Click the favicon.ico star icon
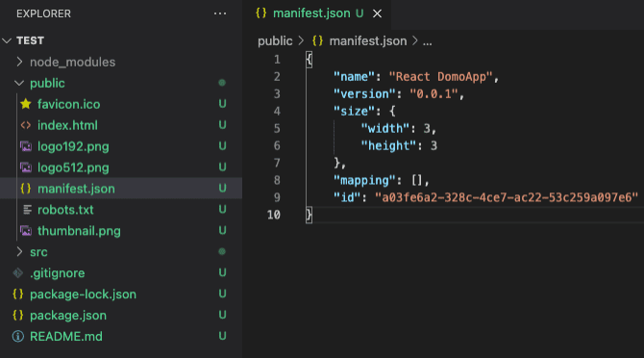The height and width of the screenshot is (358, 644). [25, 104]
